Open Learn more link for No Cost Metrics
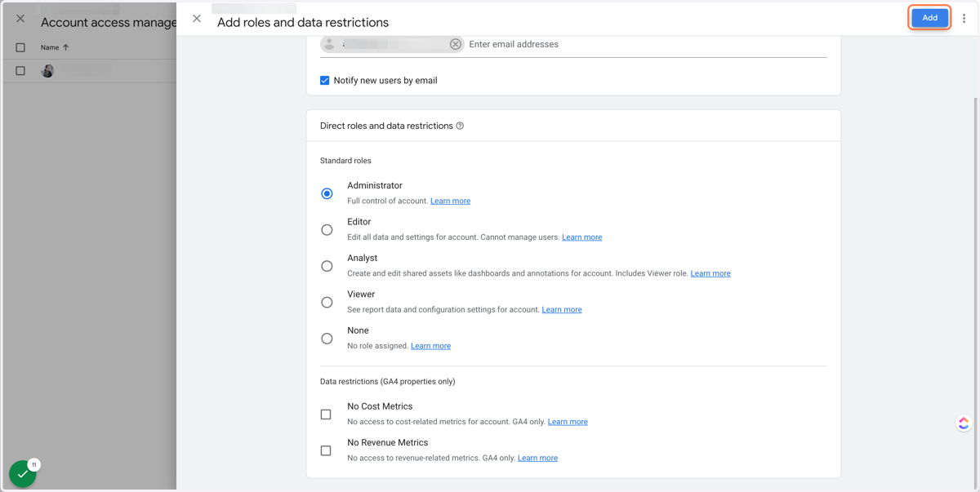 pyautogui.click(x=568, y=422)
